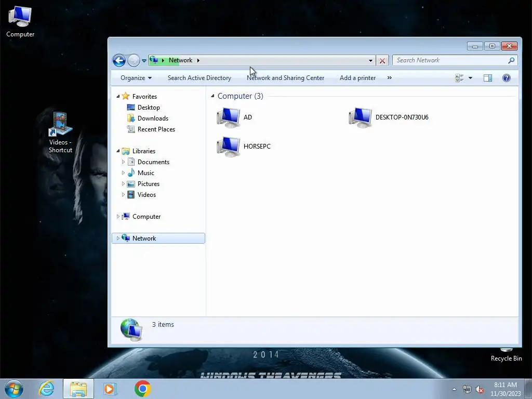
Task: Click the network globe icon in details pane
Action: 131,330
